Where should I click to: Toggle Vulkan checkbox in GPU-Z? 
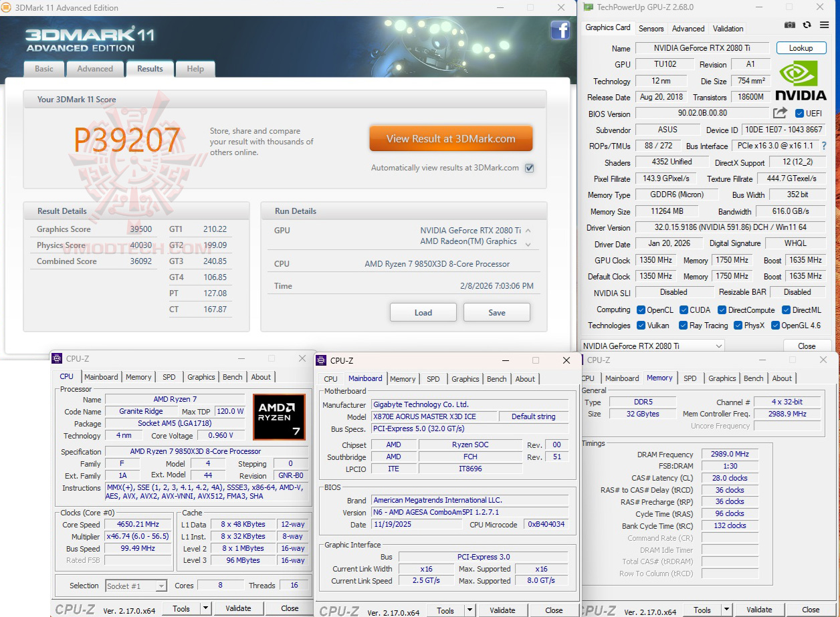pyautogui.click(x=641, y=326)
